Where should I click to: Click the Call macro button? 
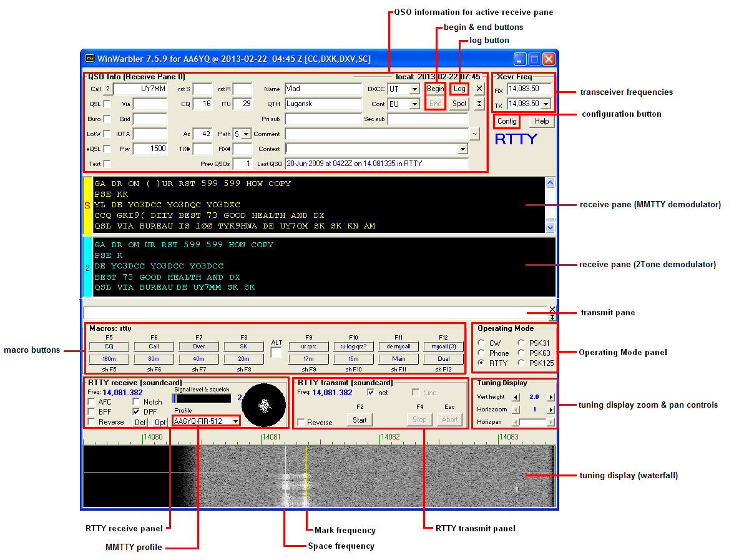tap(154, 346)
